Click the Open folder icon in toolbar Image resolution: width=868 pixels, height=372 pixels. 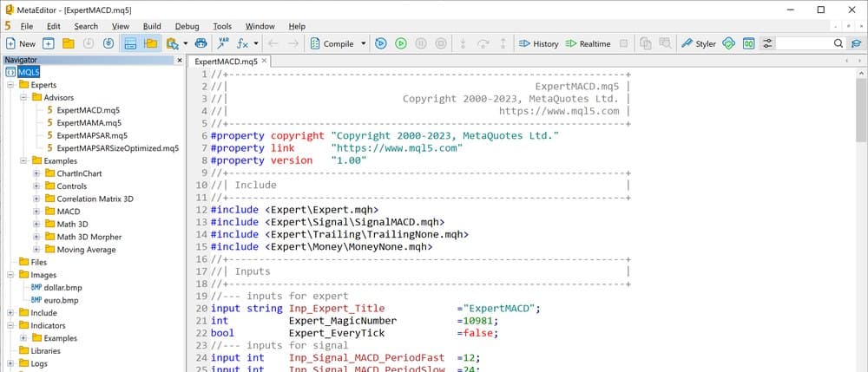[69, 43]
